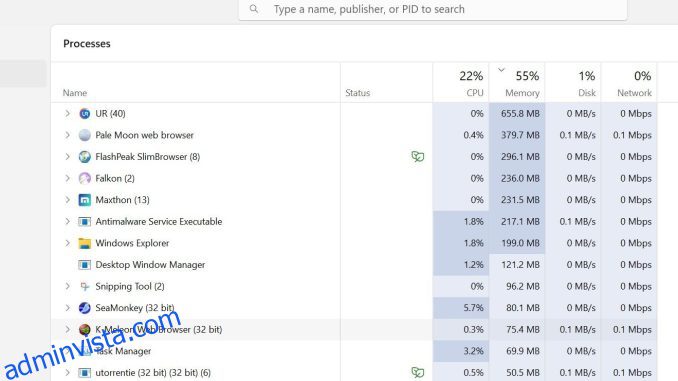Sort by the Memory column header
The image size is (678, 381).
517,83
